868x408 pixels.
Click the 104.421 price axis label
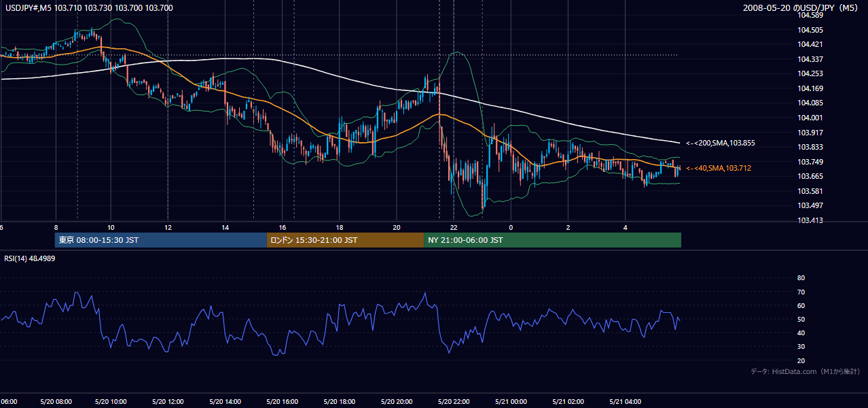[810, 44]
